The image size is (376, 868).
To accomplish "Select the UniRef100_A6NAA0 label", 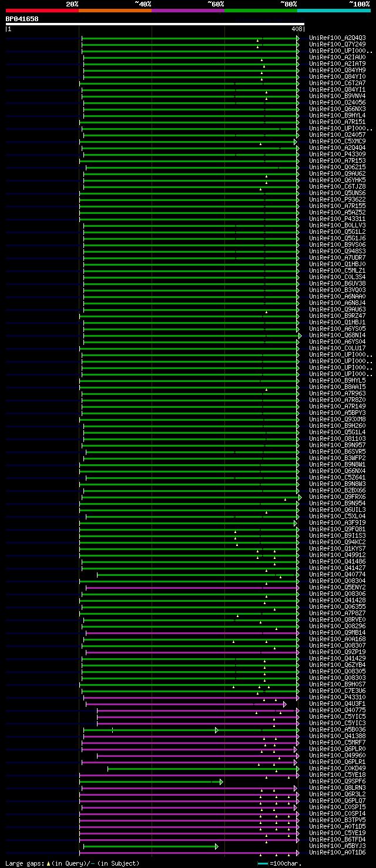I will point(337,296).
